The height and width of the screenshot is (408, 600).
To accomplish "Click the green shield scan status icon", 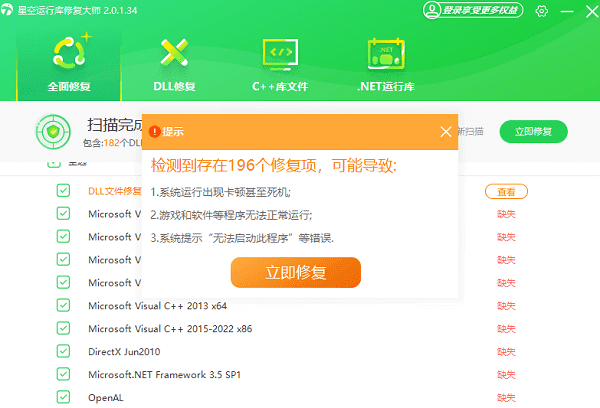I will tap(52, 132).
